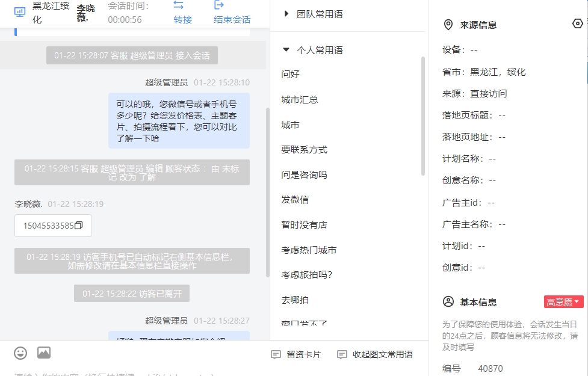
Task: Select quick phrase 考虑旅拍吗?
Action: [x=307, y=275]
